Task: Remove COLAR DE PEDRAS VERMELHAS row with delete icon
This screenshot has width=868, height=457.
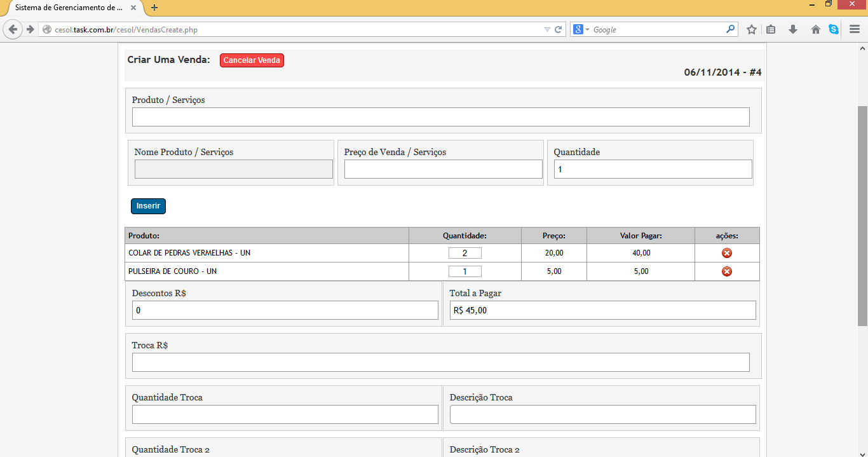Action: point(727,253)
